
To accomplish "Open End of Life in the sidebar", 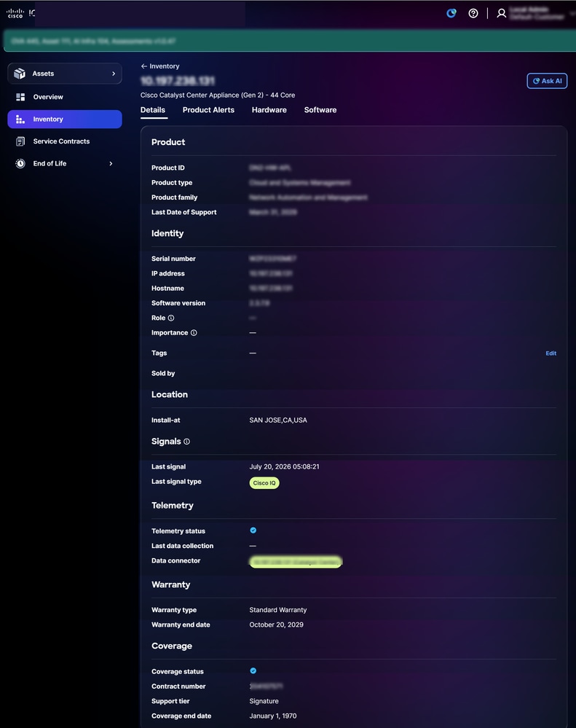I will pyautogui.click(x=65, y=163).
